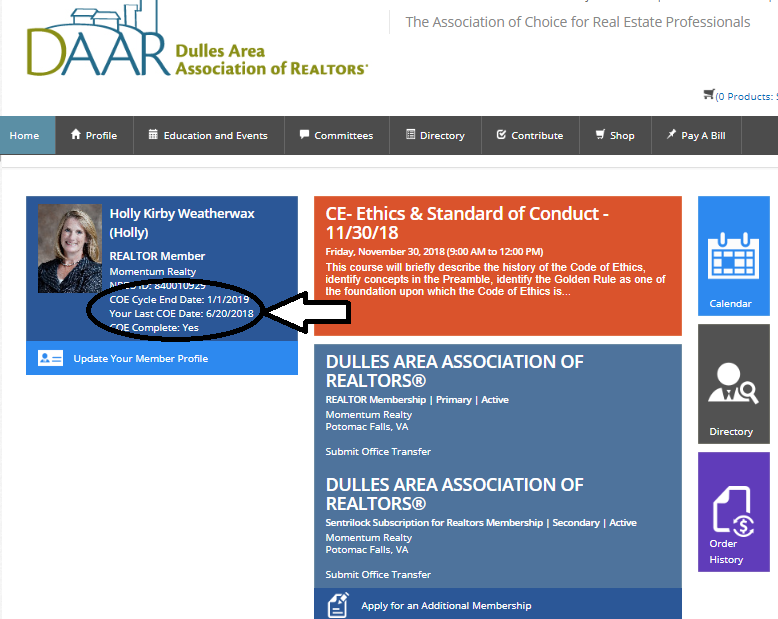Click the speech bubble icon beside Committees
778x619 pixels.
click(304, 134)
